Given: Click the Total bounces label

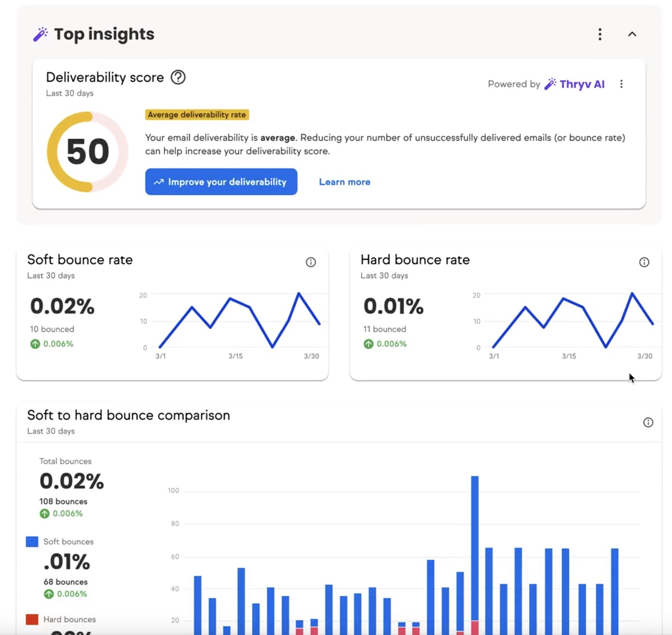Looking at the screenshot, I should [x=65, y=461].
